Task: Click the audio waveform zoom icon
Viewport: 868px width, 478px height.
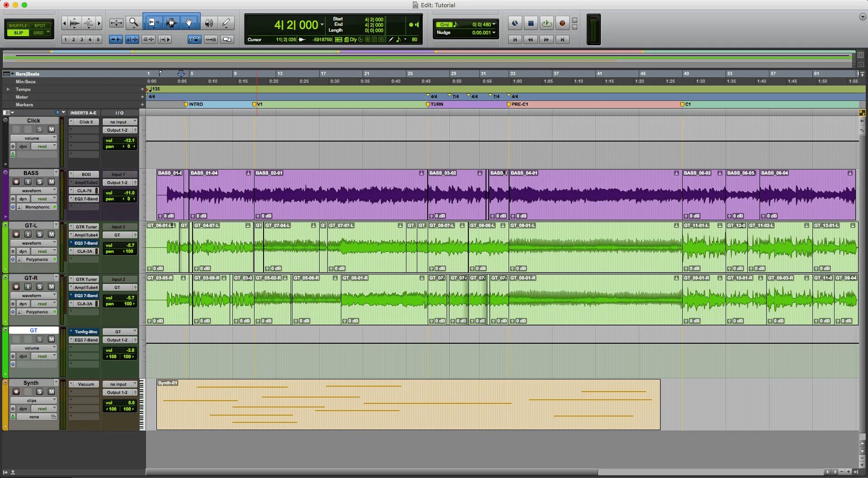Action: click(75, 23)
